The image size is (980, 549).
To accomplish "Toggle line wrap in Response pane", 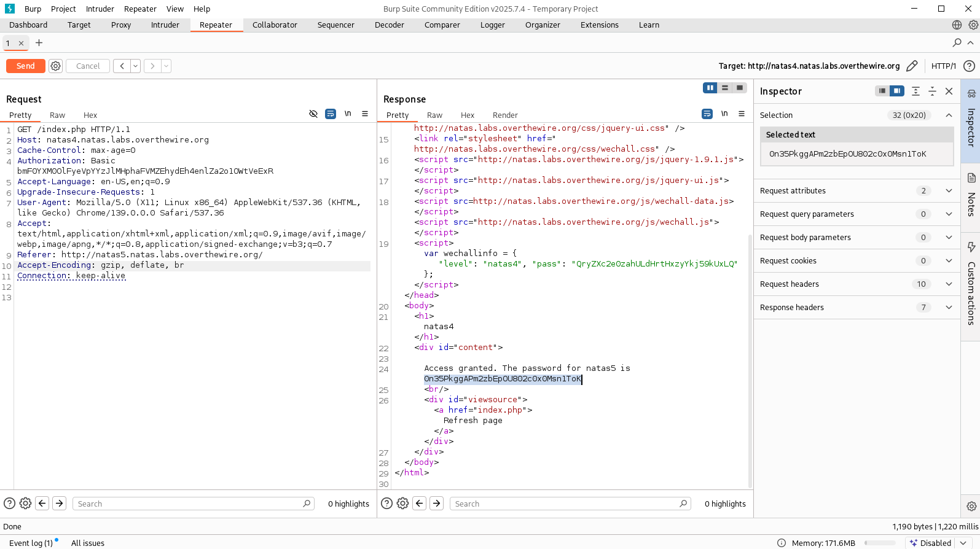I will pos(707,114).
